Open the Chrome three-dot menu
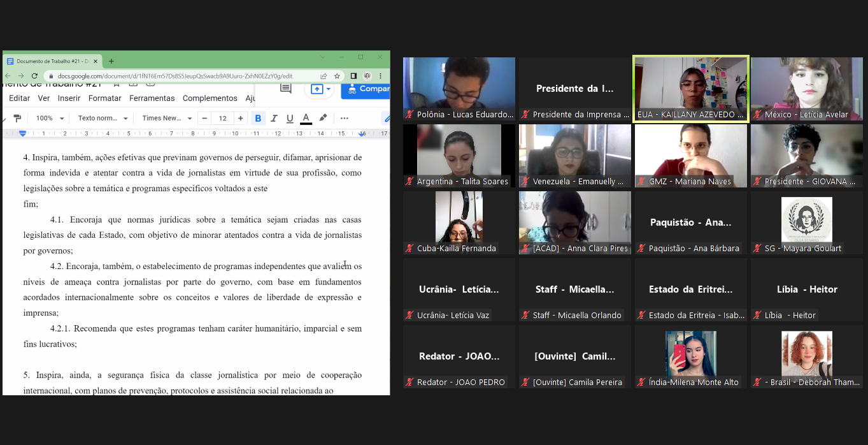This screenshot has width=868, height=445. (x=380, y=76)
